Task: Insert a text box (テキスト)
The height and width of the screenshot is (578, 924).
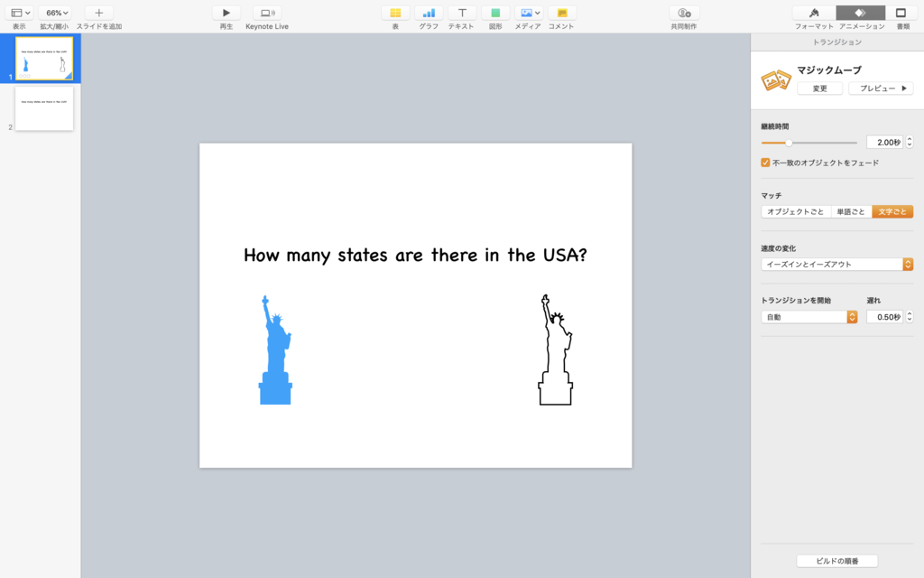Action: tap(462, 13)
